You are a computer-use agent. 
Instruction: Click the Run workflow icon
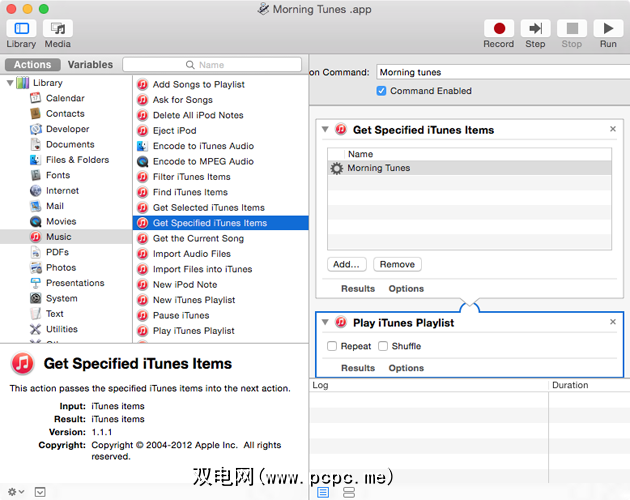click(x=607, y=29)
